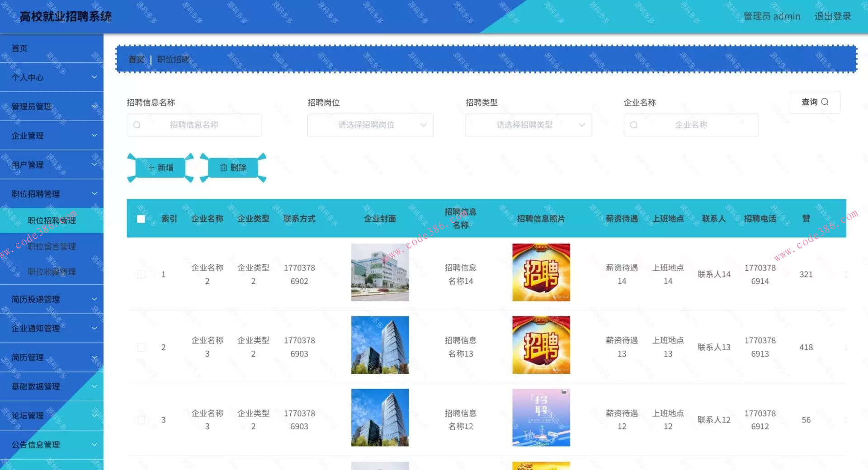868x470 pixels.
Task: Click the search icon inside the 企业名称 field
Action: point(634,125)
